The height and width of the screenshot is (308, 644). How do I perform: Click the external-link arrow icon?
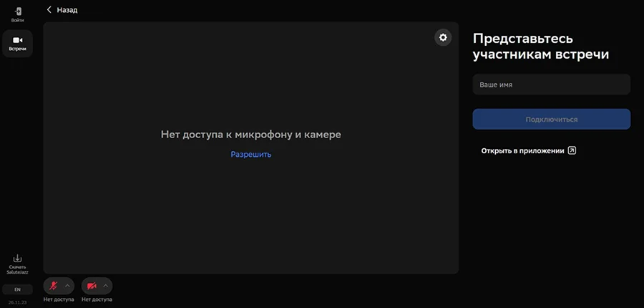(572, 151)
